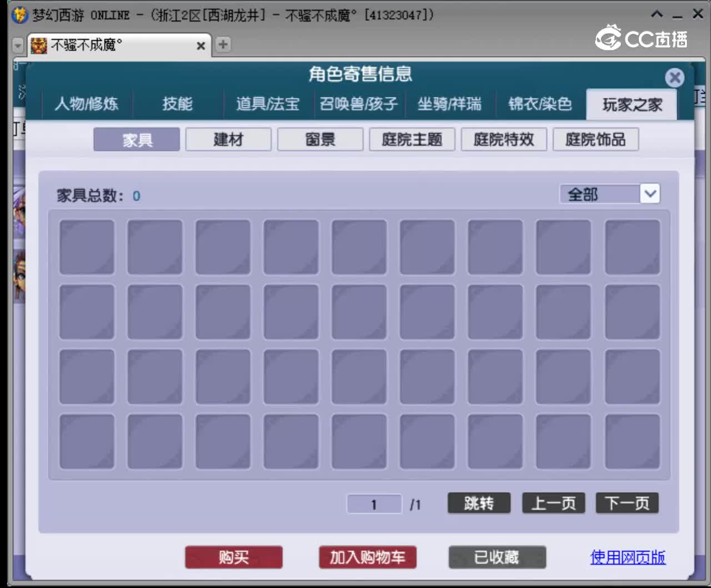
Task: Click the new tab plus icon
Action: coord(222,44)
